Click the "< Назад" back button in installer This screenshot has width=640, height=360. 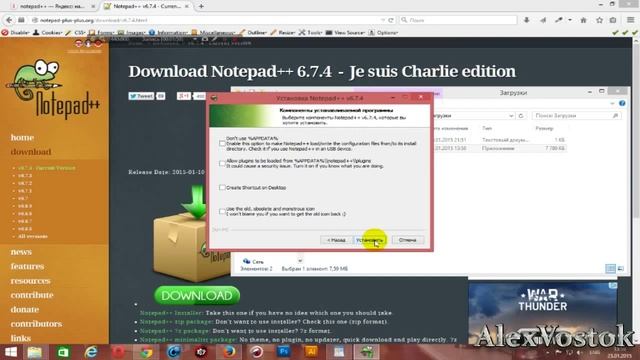coord(336,240)
